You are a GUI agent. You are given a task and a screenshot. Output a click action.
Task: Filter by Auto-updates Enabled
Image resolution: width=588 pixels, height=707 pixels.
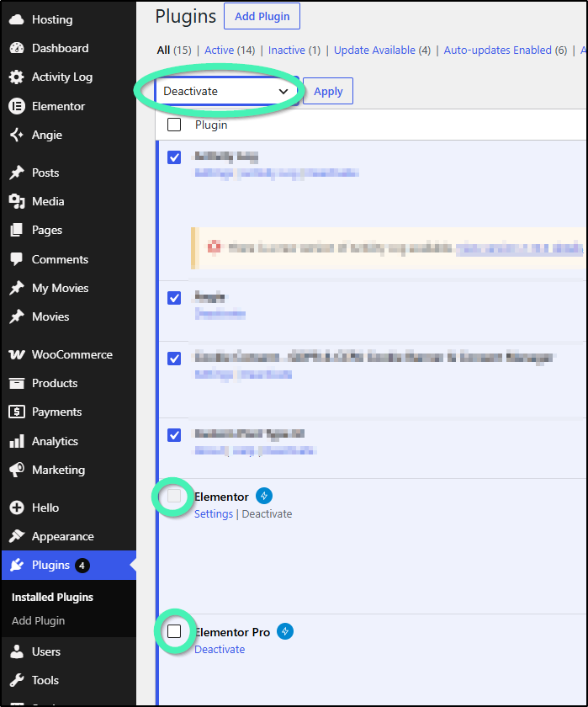497,50
